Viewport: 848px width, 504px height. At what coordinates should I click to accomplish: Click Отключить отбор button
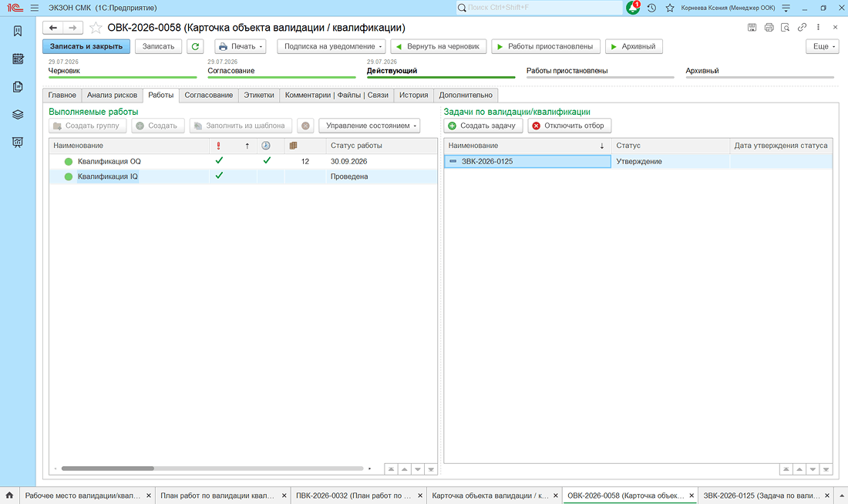[570, 126]
